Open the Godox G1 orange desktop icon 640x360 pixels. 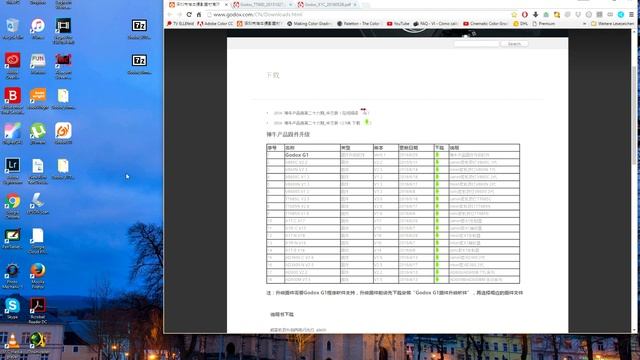(63, 132)
